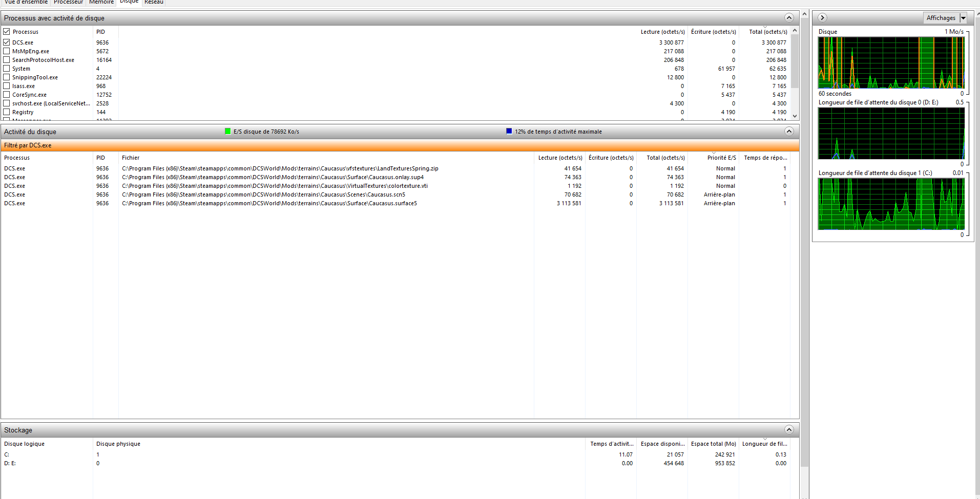The image size is (980, 499).
Task: Check the SearchProtocolHost.exe checkbox
Action: click(x=7, y=60)
